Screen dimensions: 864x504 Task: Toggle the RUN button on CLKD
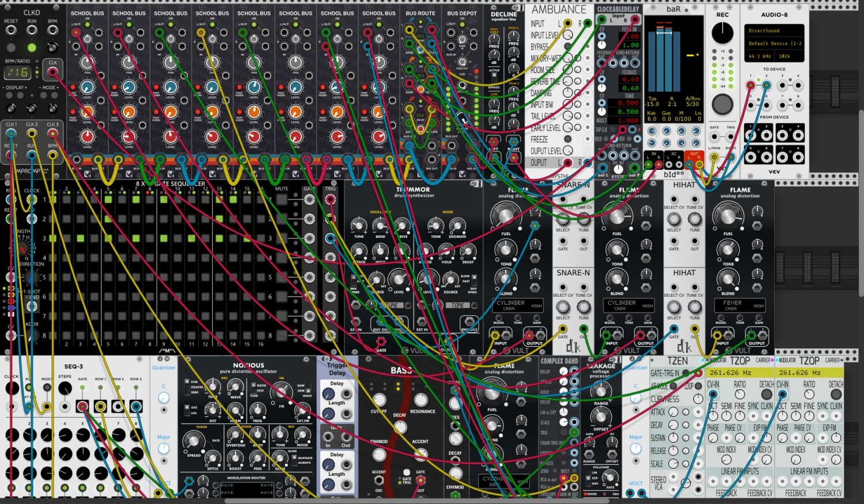(x=32, y=48)
